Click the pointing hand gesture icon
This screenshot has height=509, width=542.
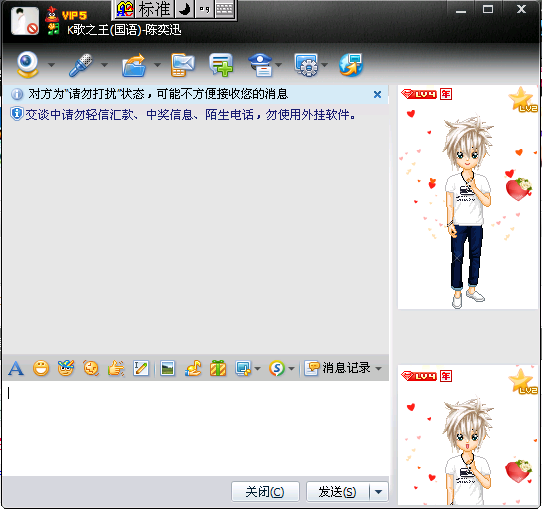click(116, 368)
